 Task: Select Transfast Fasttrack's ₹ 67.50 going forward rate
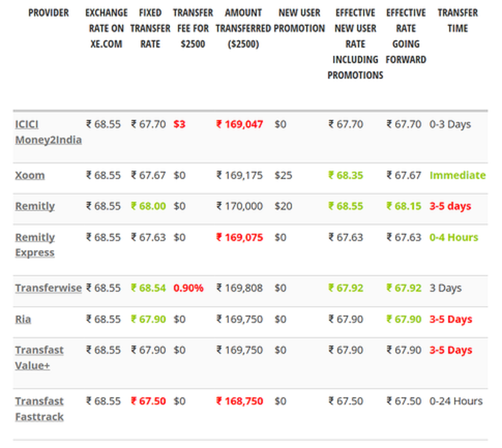pyautogui.click(x=404, y=401)
